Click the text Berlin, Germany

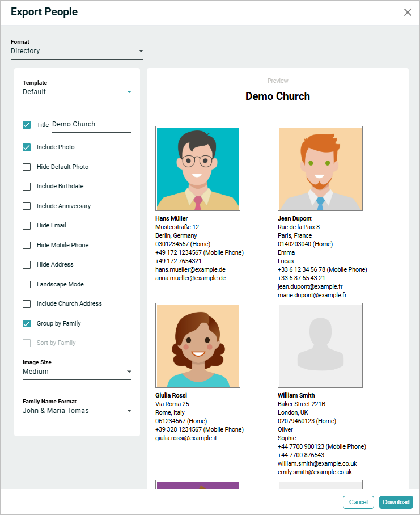pos(176,235)
